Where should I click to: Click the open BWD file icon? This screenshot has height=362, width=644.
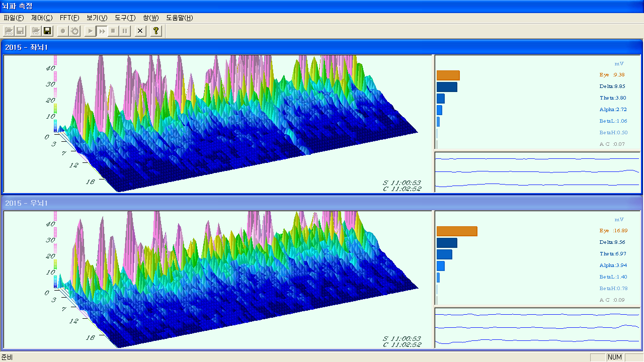click(x=9, y=31)
